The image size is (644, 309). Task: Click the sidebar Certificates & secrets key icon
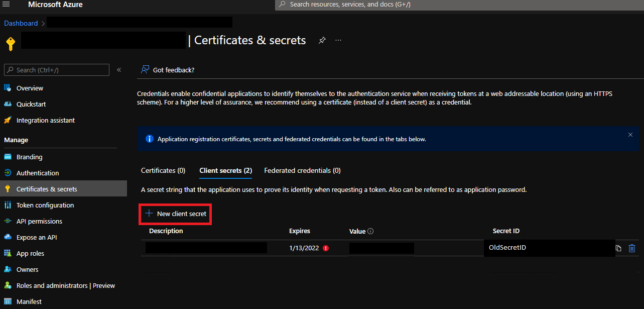(8, 189)
